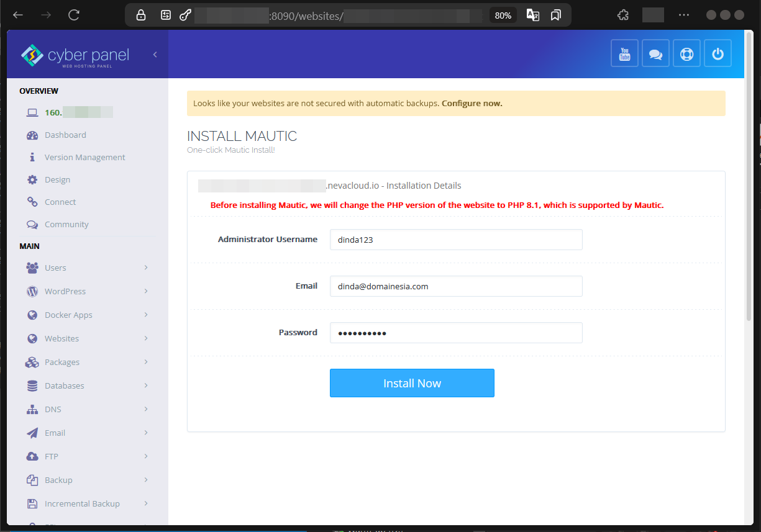The width and height of the screenshot is (761, 532).
Task: Expand the Incremental Backup chevron
Action: (x=146, y=503)
